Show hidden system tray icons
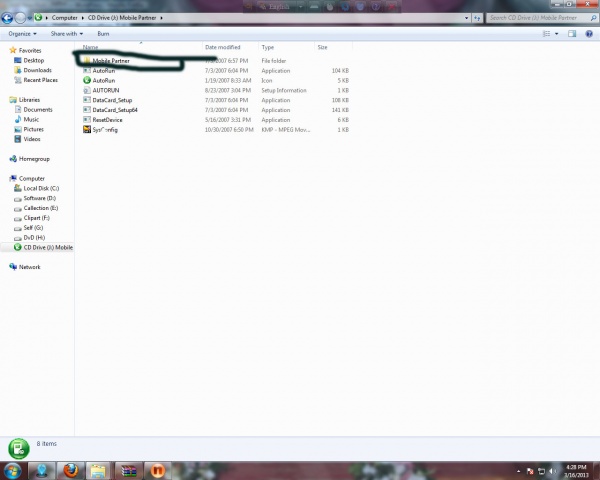The height and width of the screenshot is (480, 600). pyautogui.click(x=518, y=472)
